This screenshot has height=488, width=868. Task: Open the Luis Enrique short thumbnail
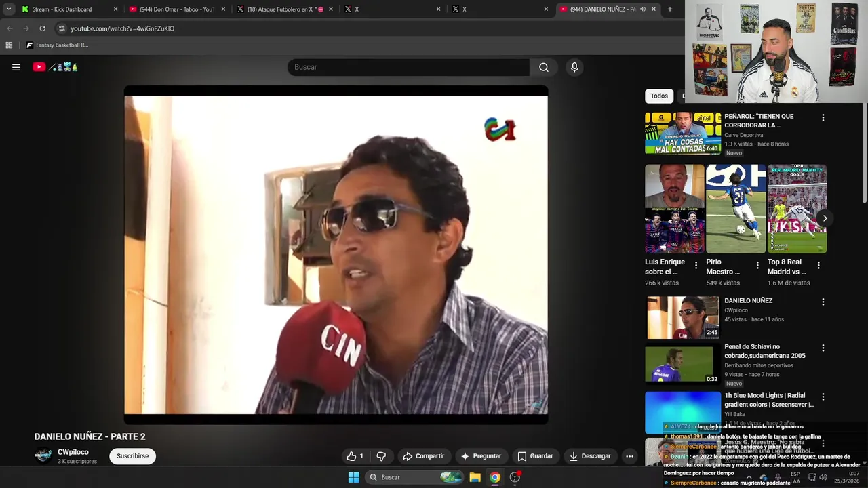coord(675,209)
